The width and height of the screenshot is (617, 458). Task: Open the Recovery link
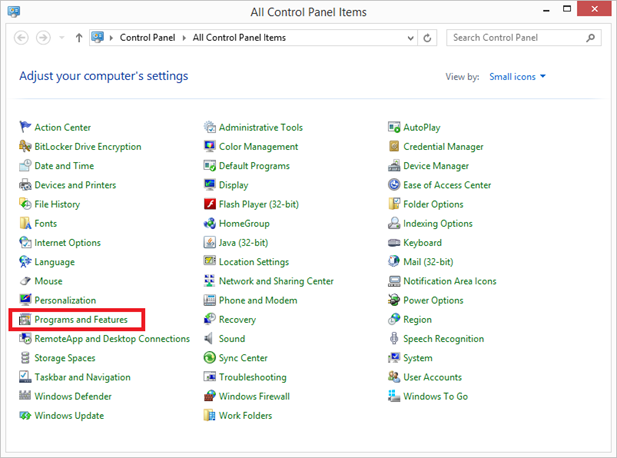[x=237, y=319]
